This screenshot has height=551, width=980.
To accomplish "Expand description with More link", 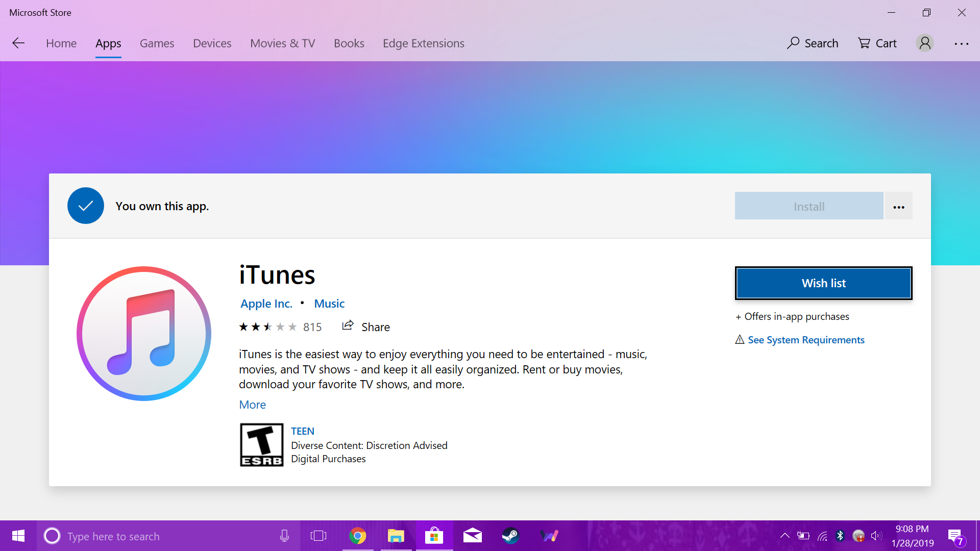I will click(x=253, y=405).
